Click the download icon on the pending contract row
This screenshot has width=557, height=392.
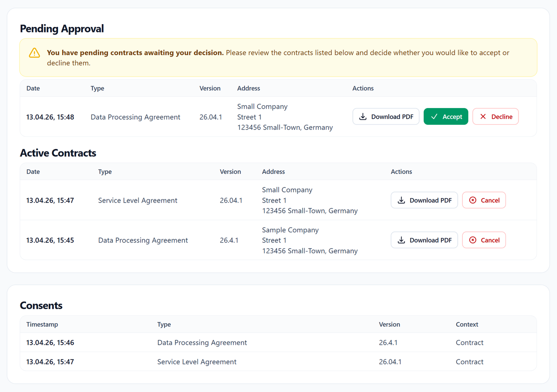[362, 116]
